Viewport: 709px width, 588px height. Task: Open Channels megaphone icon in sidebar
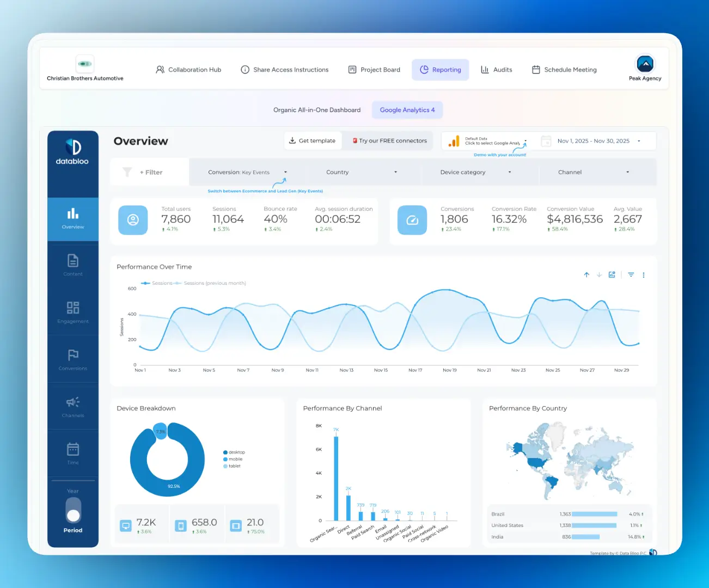[x=72, y=406]
